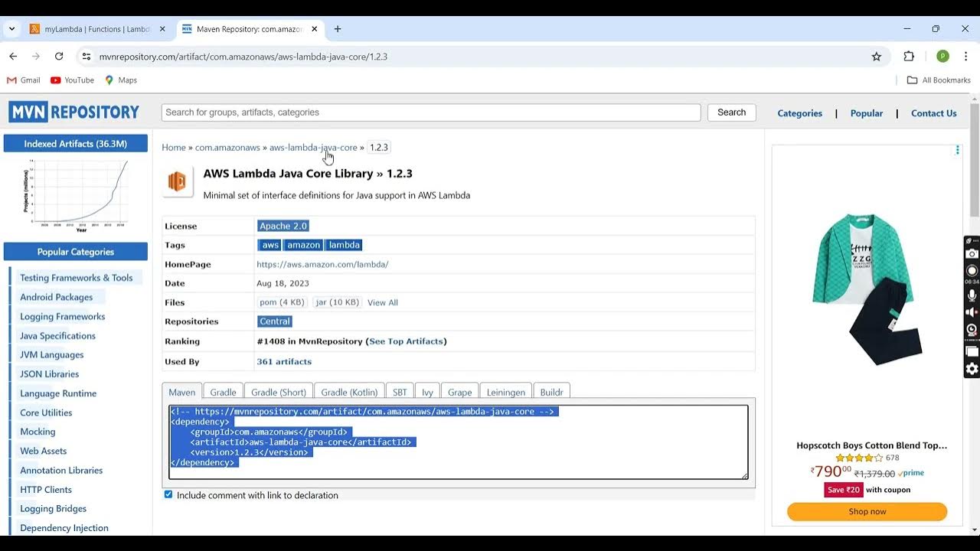Click inside the Maven dependency snippet box
The width and height of the screenshot is (980, 551).
pos(459,442)
